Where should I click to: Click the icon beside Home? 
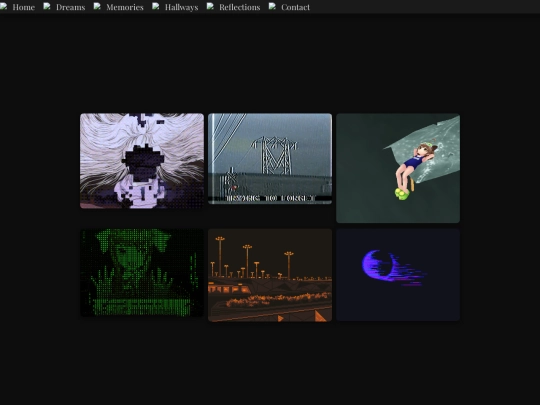coord(4,7)
